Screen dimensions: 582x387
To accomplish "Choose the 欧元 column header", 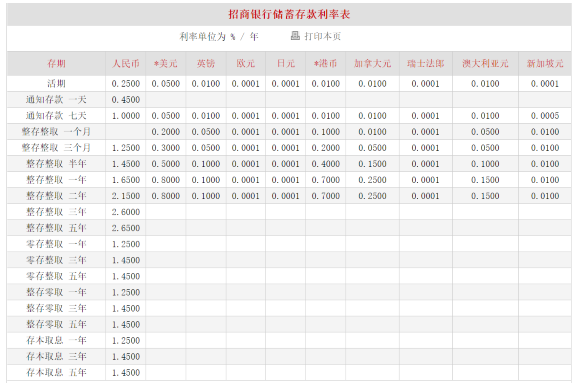I will 246,63.
